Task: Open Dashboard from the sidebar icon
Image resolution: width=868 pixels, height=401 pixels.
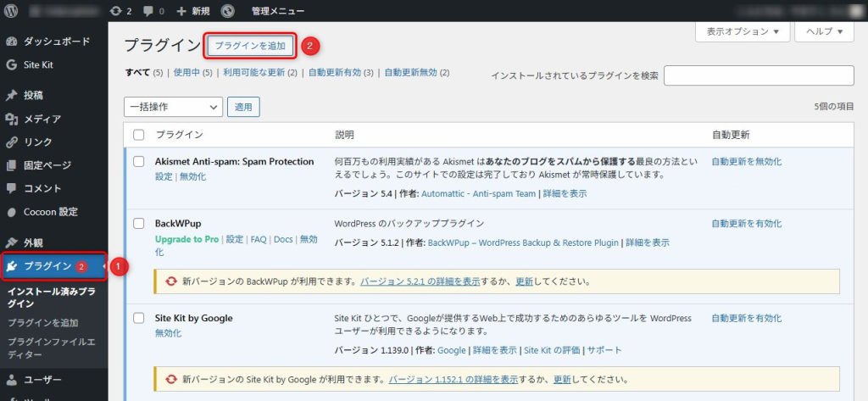Action: pos(12,42)
